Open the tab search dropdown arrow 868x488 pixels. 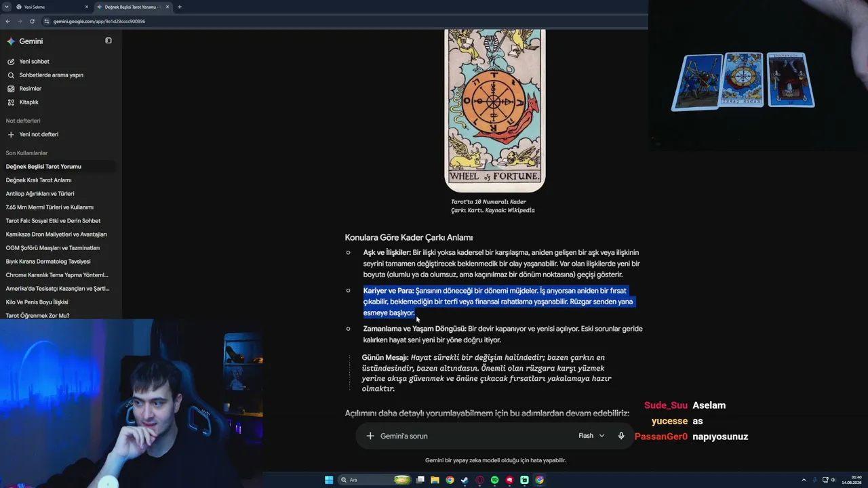pos(6,7)
